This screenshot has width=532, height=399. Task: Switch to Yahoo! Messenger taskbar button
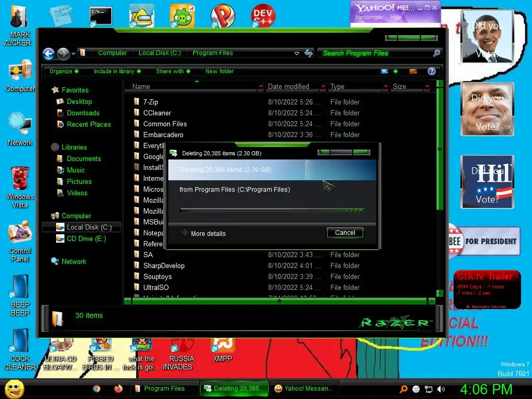(303, 389)
